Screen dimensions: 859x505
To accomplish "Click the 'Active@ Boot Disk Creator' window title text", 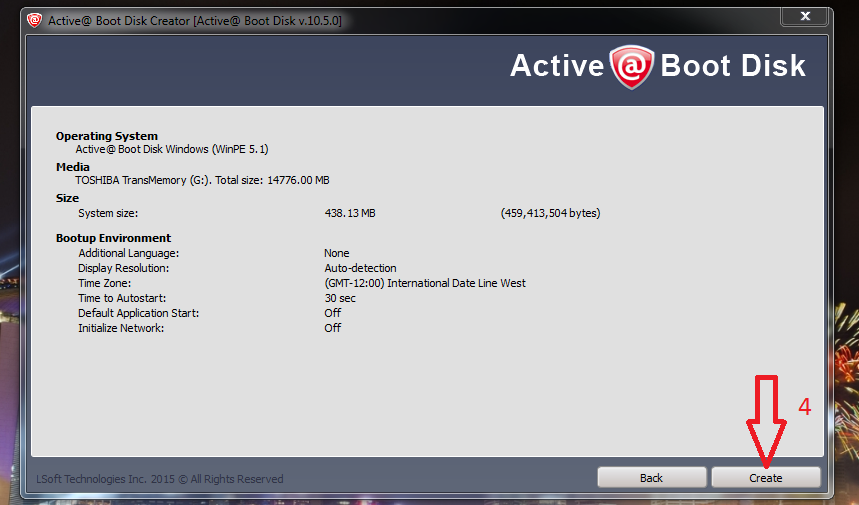I will (x=195, y=21).
